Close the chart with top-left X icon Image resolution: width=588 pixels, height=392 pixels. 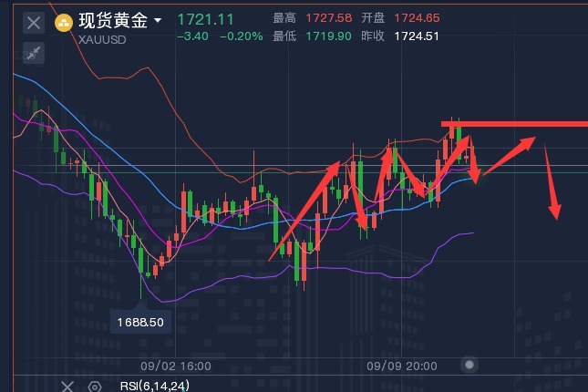pos(34,21)
